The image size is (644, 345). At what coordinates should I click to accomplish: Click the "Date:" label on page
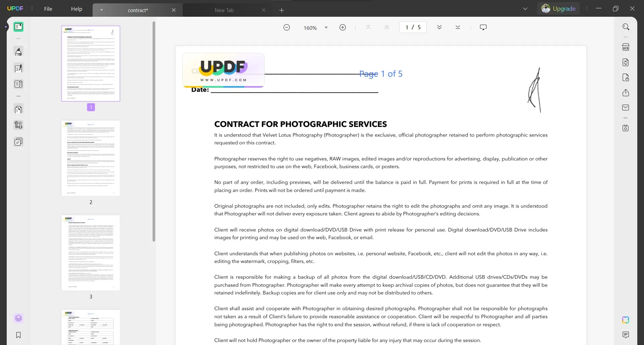click(x=200, y=90)
